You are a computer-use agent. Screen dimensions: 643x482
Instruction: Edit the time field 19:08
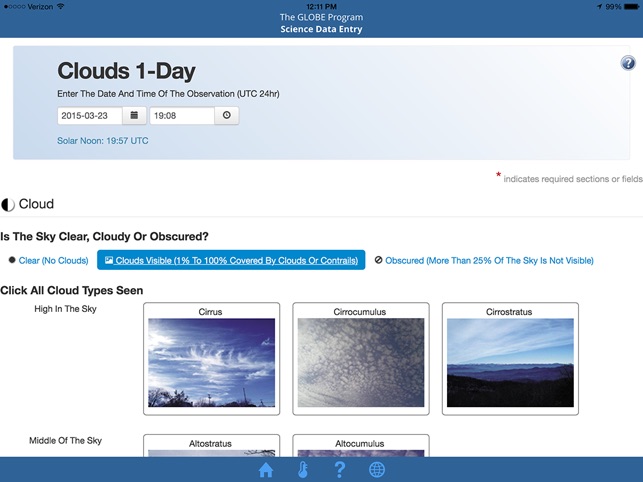(182, 115)
